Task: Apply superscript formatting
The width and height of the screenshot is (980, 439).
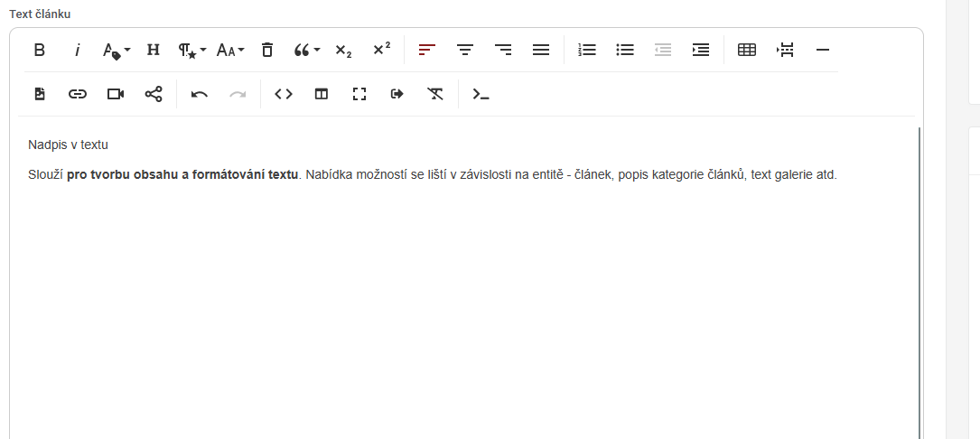Action: click(x=382, y=51)
